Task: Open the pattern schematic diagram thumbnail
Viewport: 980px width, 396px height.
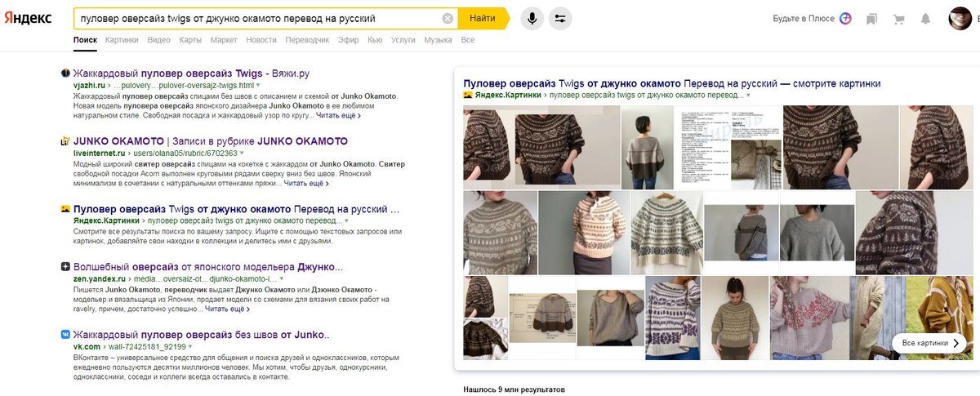Action: (x=542, y=316)
